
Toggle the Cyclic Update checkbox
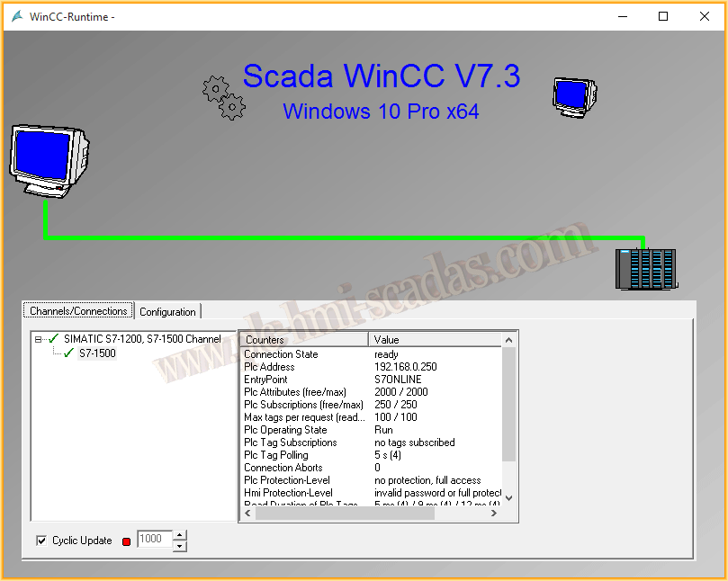point(41,541)
